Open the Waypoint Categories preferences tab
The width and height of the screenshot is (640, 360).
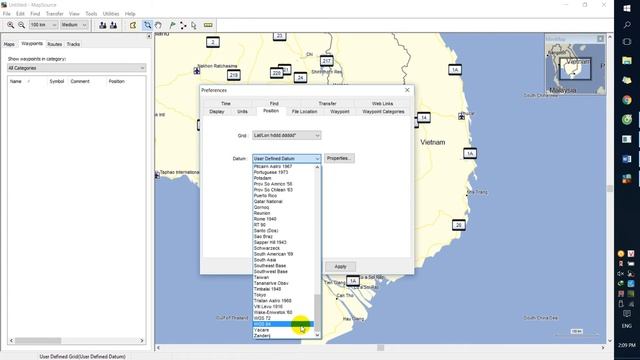point(383,111)
